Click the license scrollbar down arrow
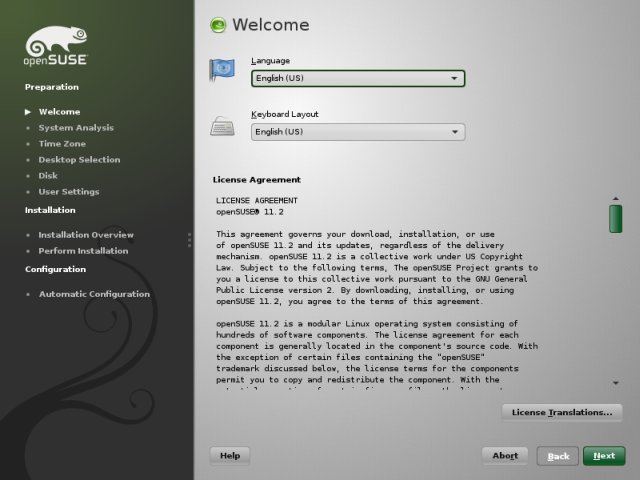Screen dimensions: 640x480 point(616,383)
